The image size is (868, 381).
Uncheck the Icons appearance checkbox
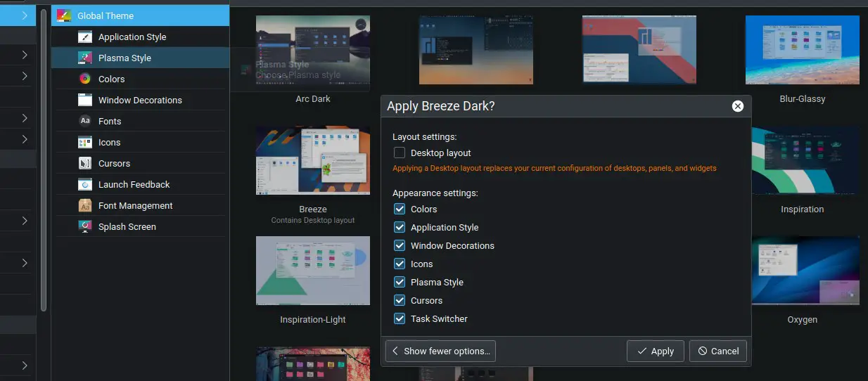point(400,264)
